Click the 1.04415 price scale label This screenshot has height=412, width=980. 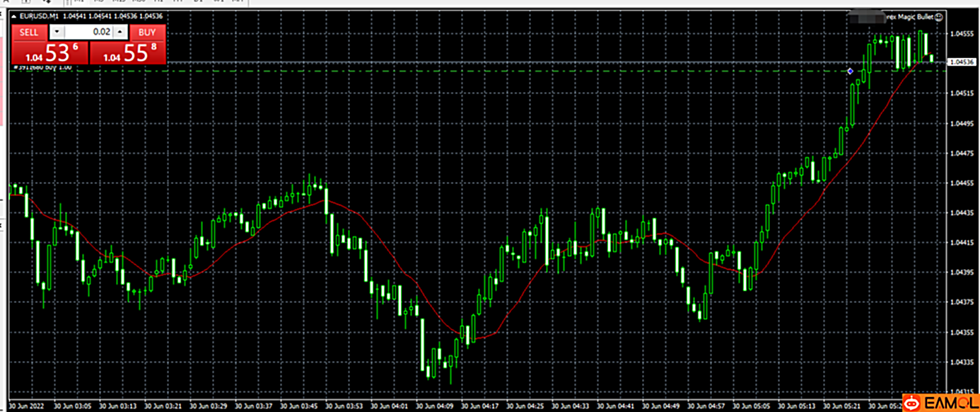pyautogui.click(x=962, y=242)
